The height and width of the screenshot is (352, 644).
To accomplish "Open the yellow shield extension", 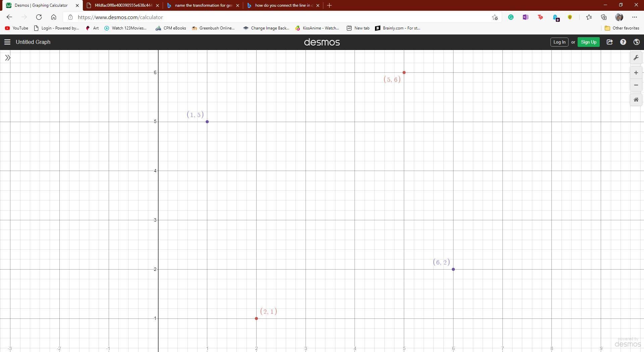I will coord(570,17).
